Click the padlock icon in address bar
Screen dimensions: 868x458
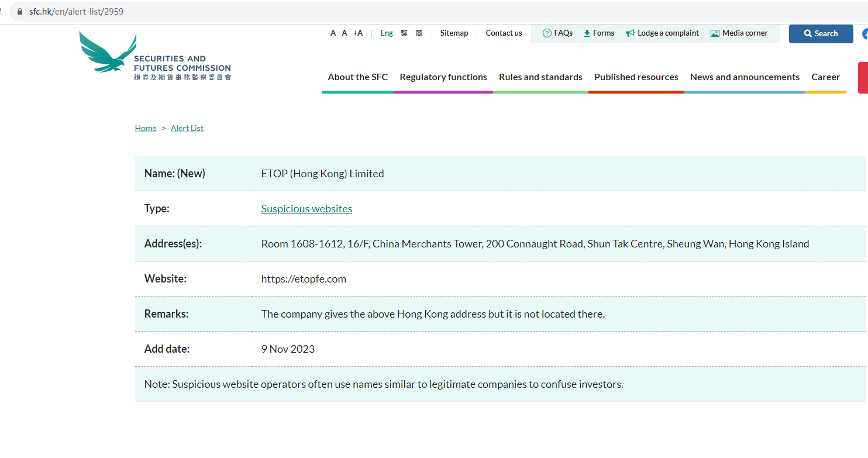tap(20, 11)
